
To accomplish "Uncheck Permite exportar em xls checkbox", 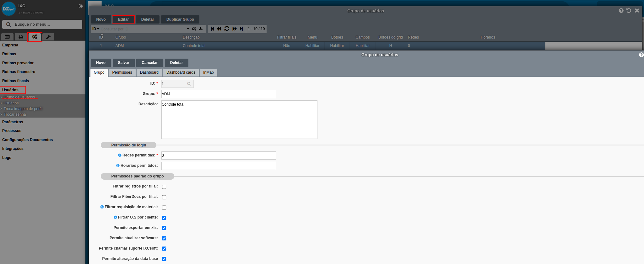I will (164, 228).
